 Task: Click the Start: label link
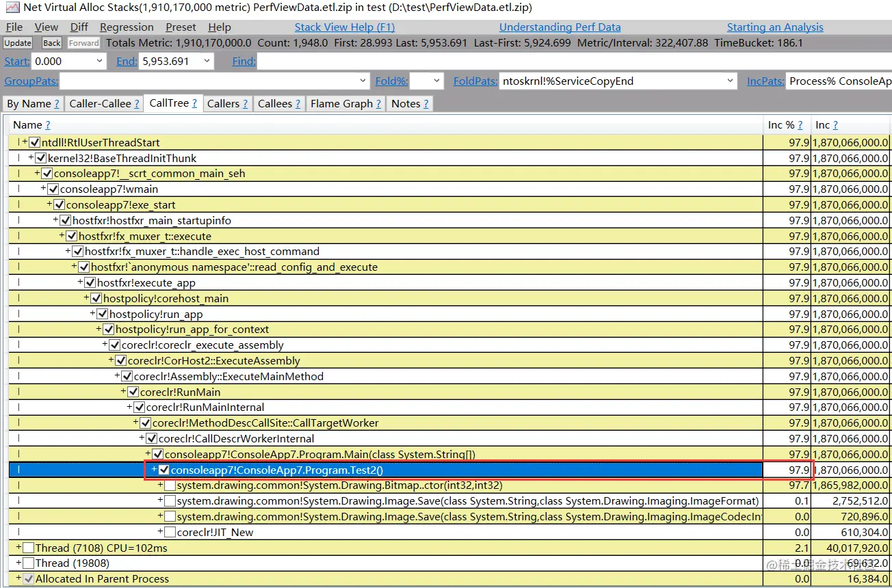(x=17, y=62)
